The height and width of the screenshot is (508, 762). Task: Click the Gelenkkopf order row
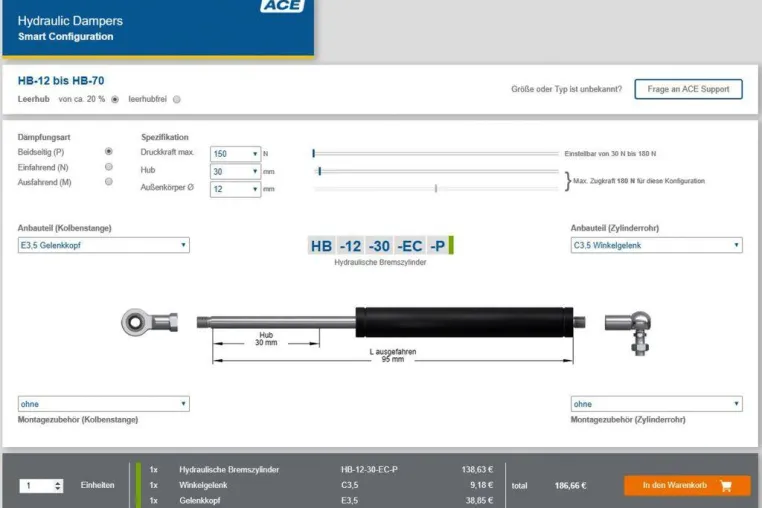(x=322, y=500)
